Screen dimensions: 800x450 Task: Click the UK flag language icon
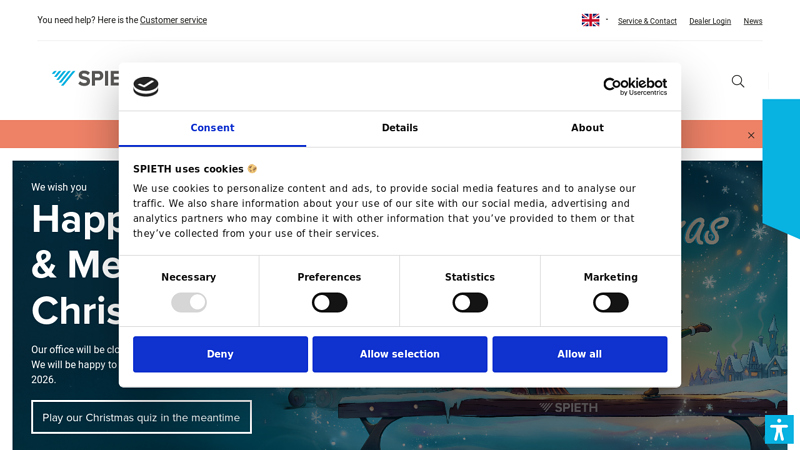coord(590,20)
